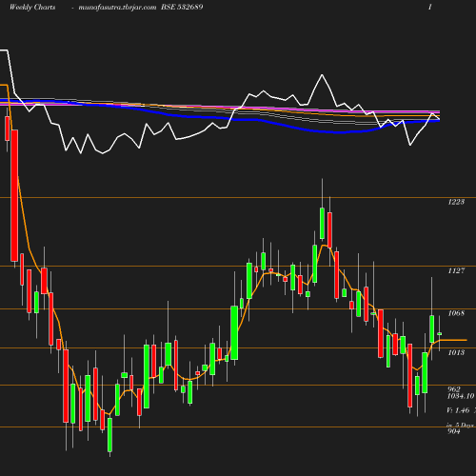Click the 1223 price level label
The width and height of the screenshot is (476, 476).
[456, 202]
